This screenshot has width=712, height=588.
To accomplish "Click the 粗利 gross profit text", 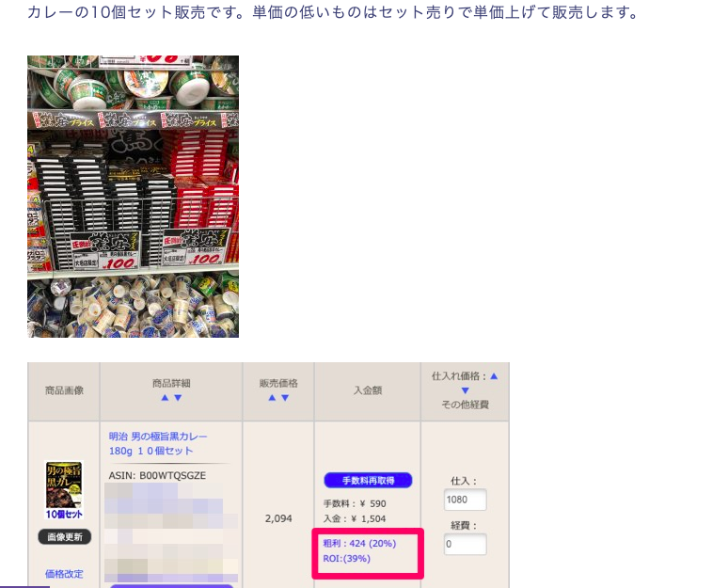I will click(358, 543).
